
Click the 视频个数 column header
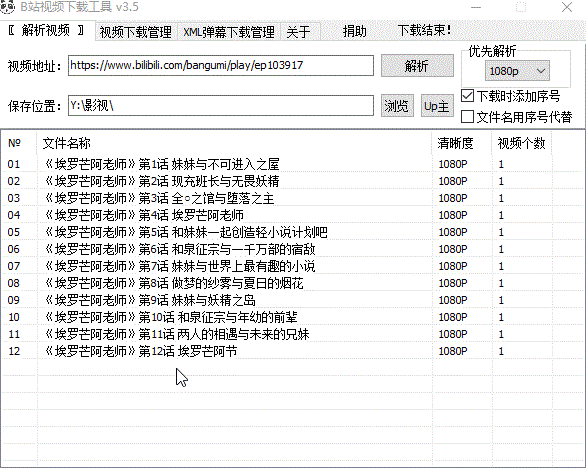click(x=522, y=143)
